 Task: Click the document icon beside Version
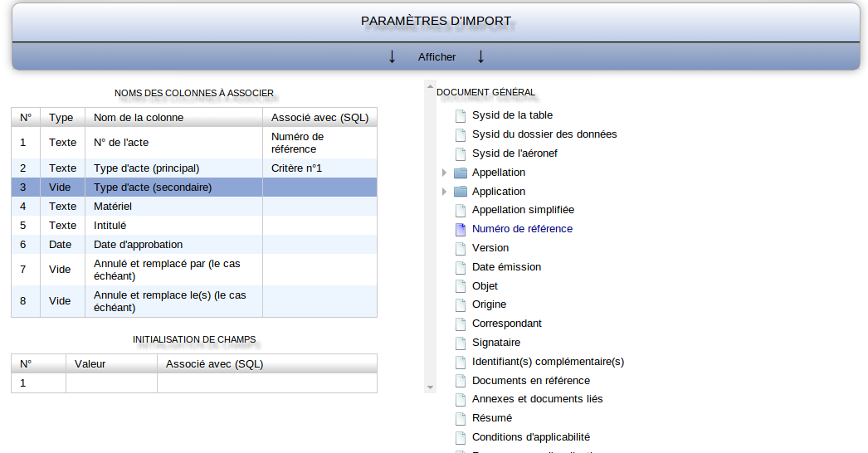(460, 249)
